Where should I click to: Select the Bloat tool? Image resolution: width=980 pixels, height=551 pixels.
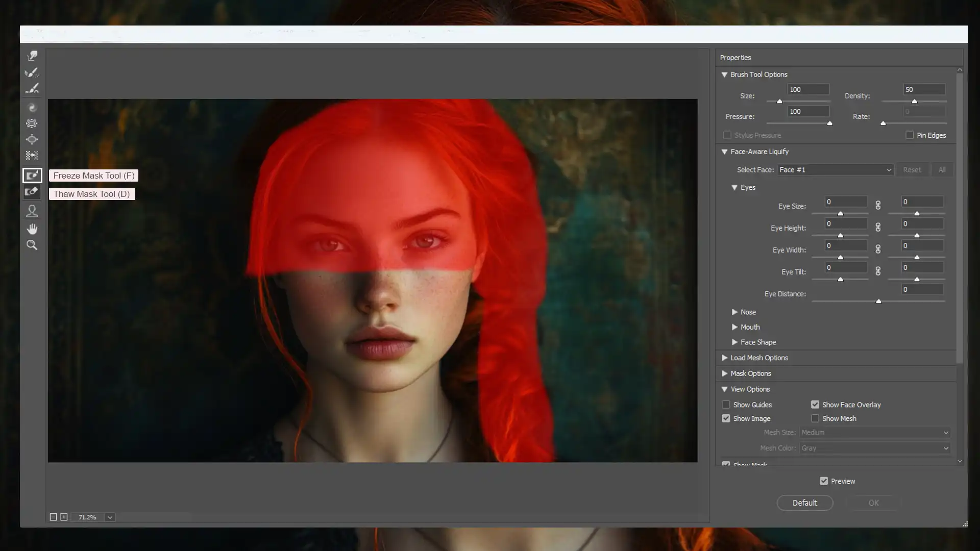click(x=32, y=139)
